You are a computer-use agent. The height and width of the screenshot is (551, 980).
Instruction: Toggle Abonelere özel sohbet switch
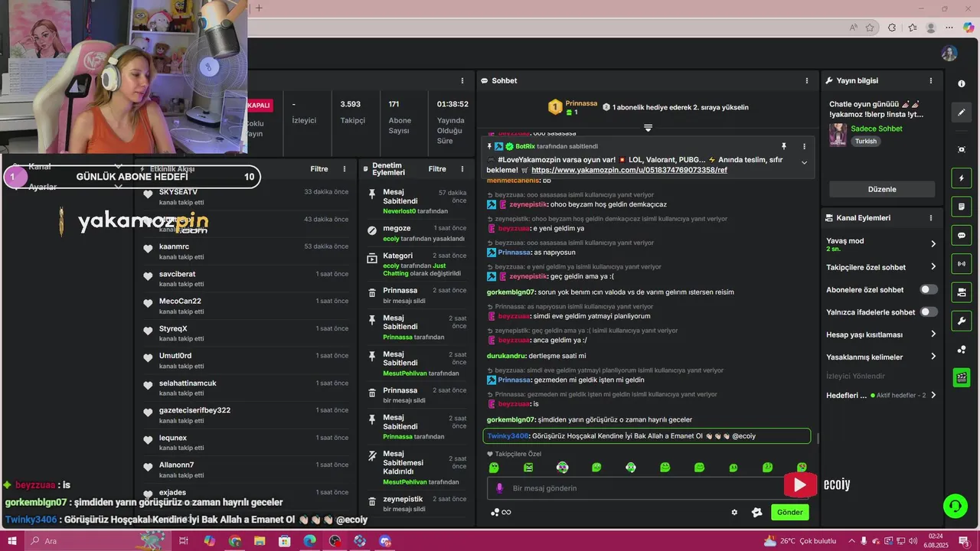(x=929, y=289)
